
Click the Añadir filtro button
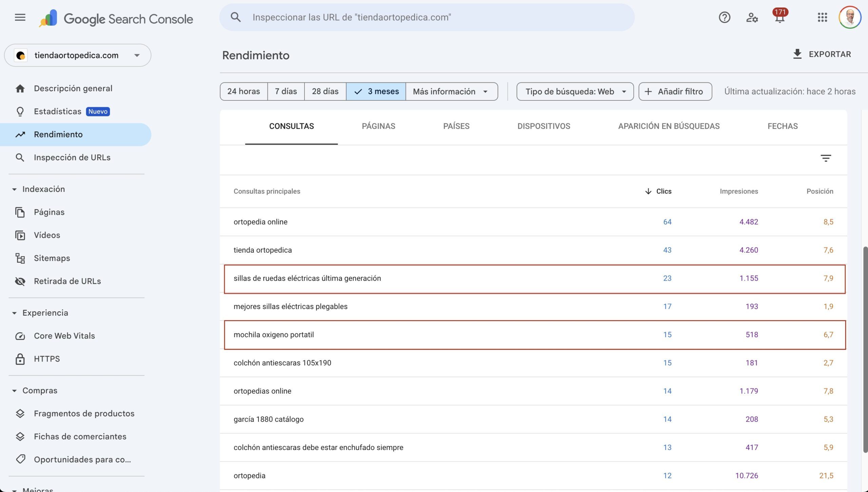click(x=675, y=92)
